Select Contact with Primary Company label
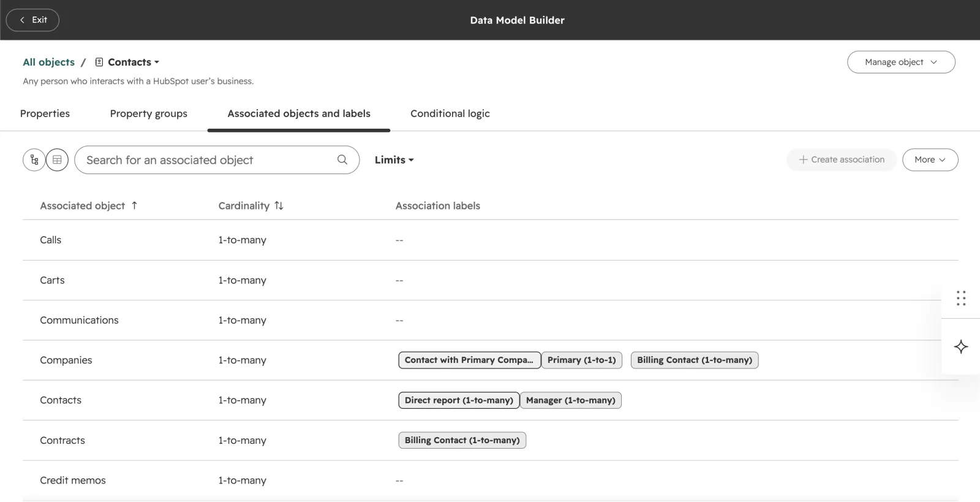This screenshot has width=980, height=502. (469, 360)
